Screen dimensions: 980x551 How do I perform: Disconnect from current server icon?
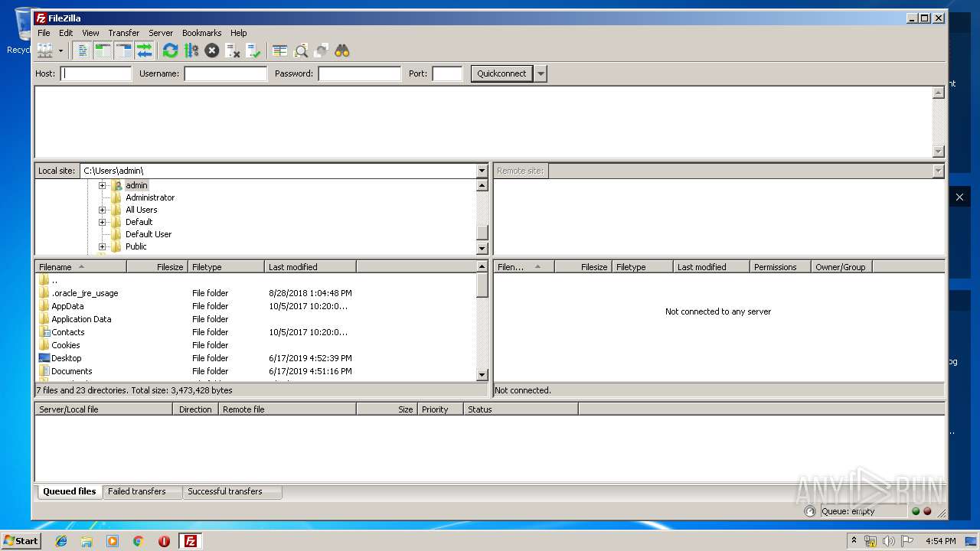point(233,51)
